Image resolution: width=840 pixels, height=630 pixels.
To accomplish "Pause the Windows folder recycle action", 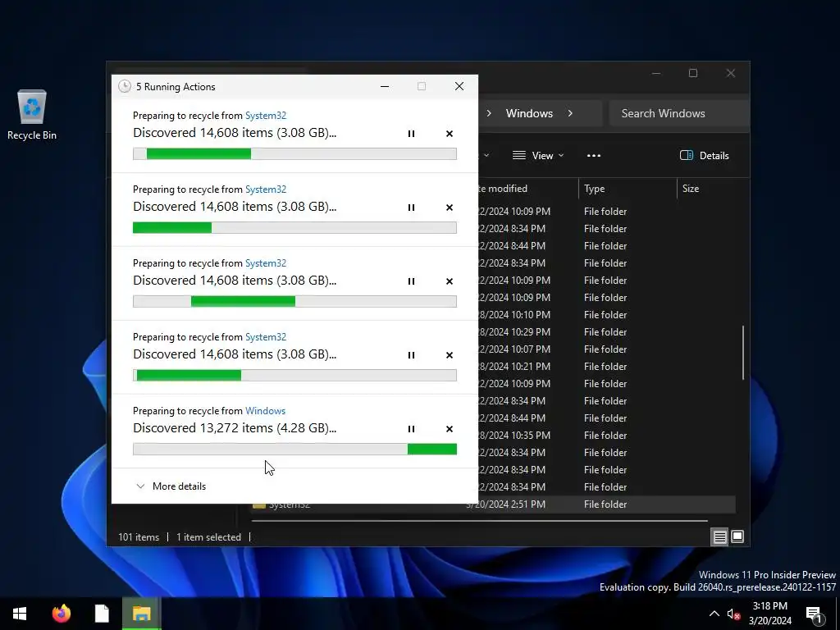I will pos(411,429).
